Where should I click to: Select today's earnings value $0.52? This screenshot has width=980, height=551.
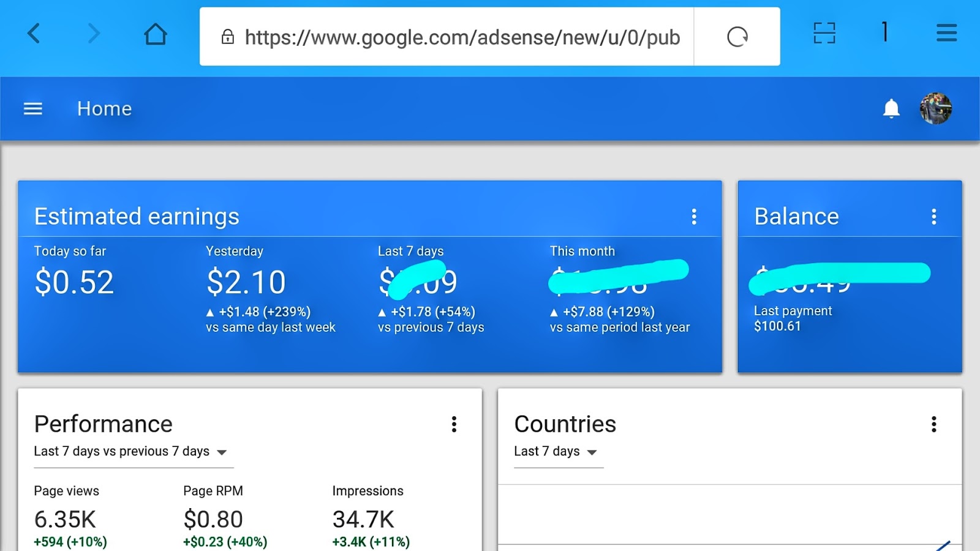point(74,282)
